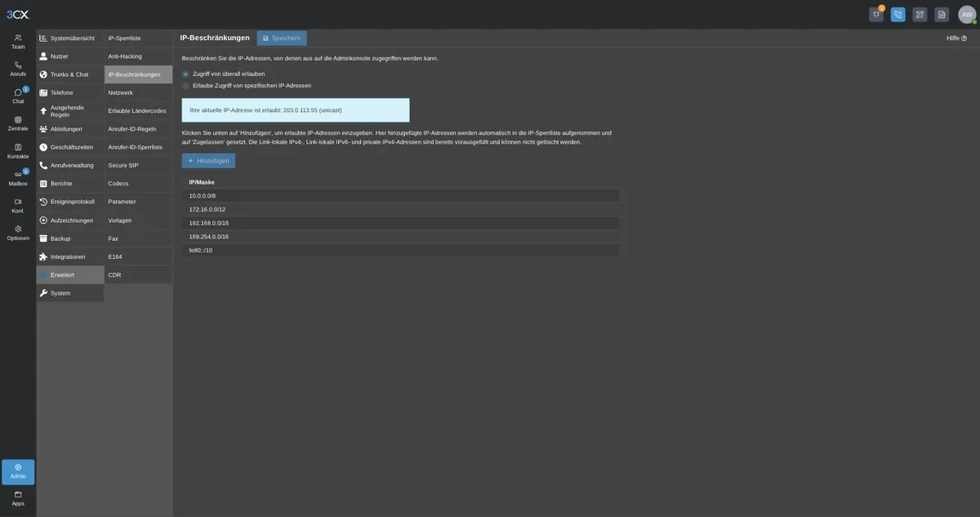Open the Netzwerk submenu item
The image size is (980, 517).
click(139, 92)
